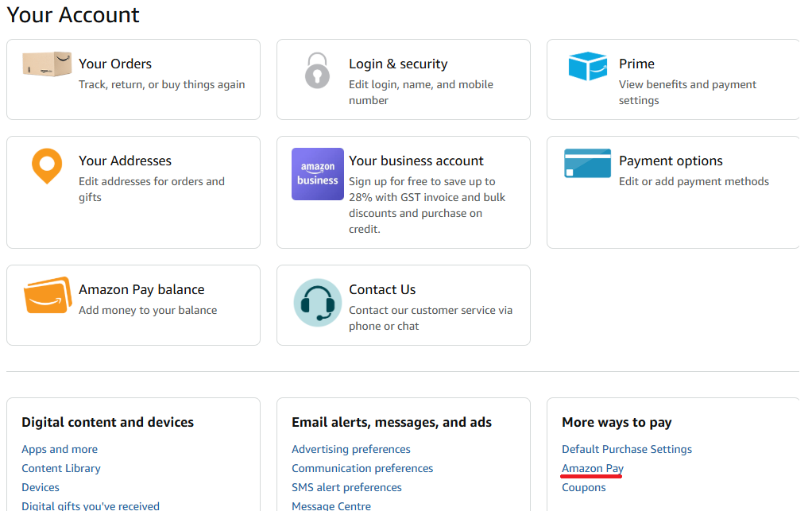Click the Amazon Business purple logo
The width and height of the screenshot is (812, 511).
(x=318, y=174)
